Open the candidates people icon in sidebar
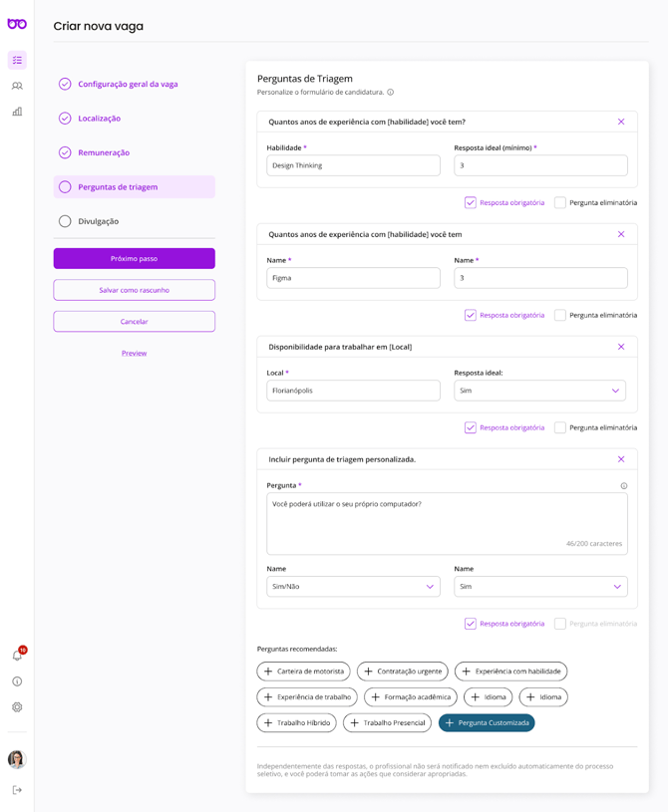 click(17, 86)
